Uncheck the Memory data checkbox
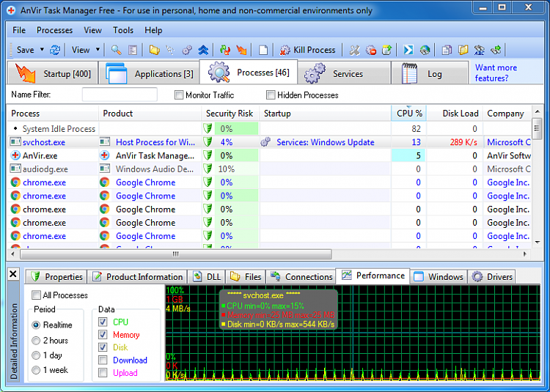The image size is (550, 392). pyautogui.click(x=103, y=335)
